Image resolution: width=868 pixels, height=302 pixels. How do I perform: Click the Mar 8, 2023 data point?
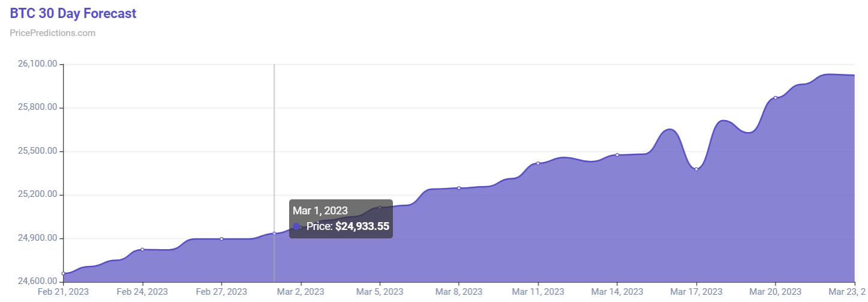(x=459, y=188)
